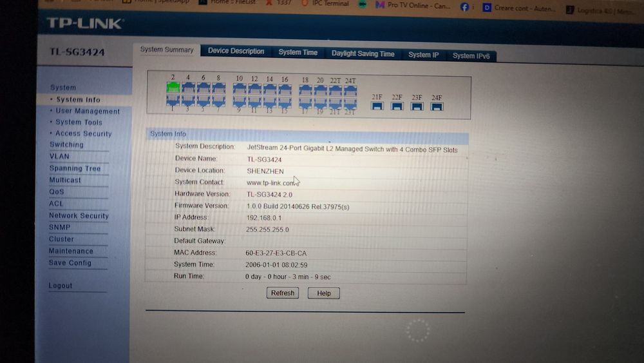644x363 pixels.
Task: Click the Refresh button
Action: click(283, 293)
